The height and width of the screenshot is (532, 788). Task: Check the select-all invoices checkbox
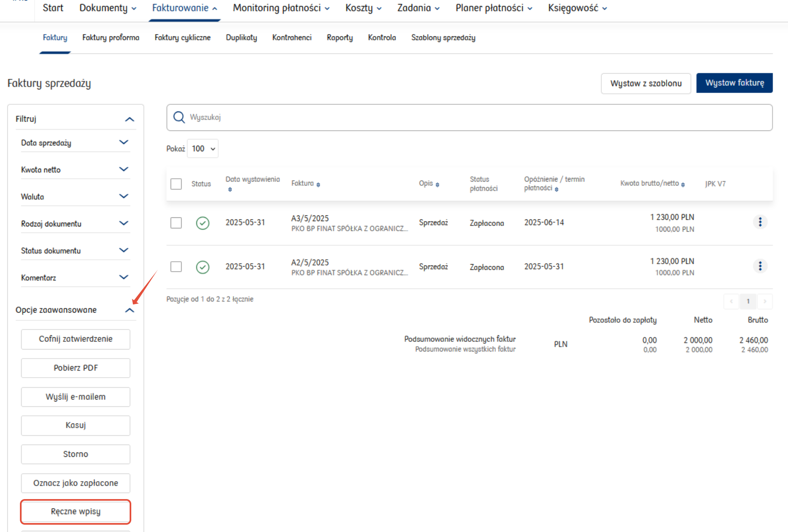point(176,184)
